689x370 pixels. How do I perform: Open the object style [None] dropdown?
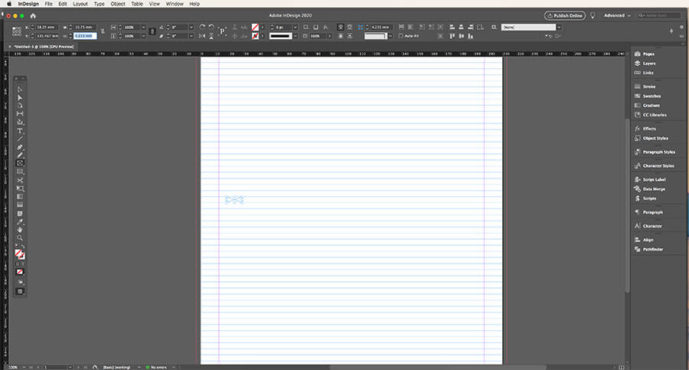(559, 27)
